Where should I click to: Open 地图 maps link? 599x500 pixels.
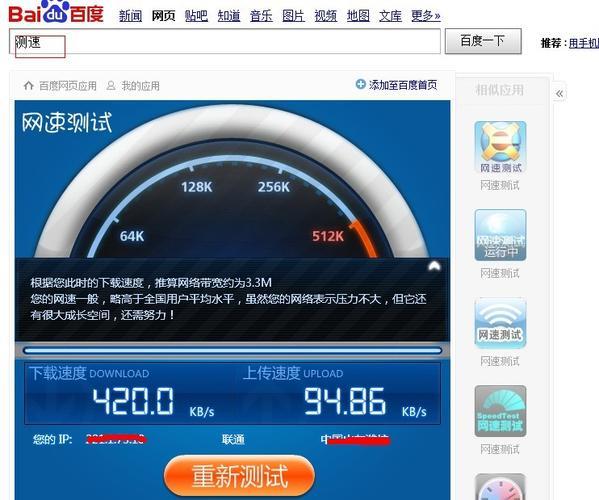[358, 16]
